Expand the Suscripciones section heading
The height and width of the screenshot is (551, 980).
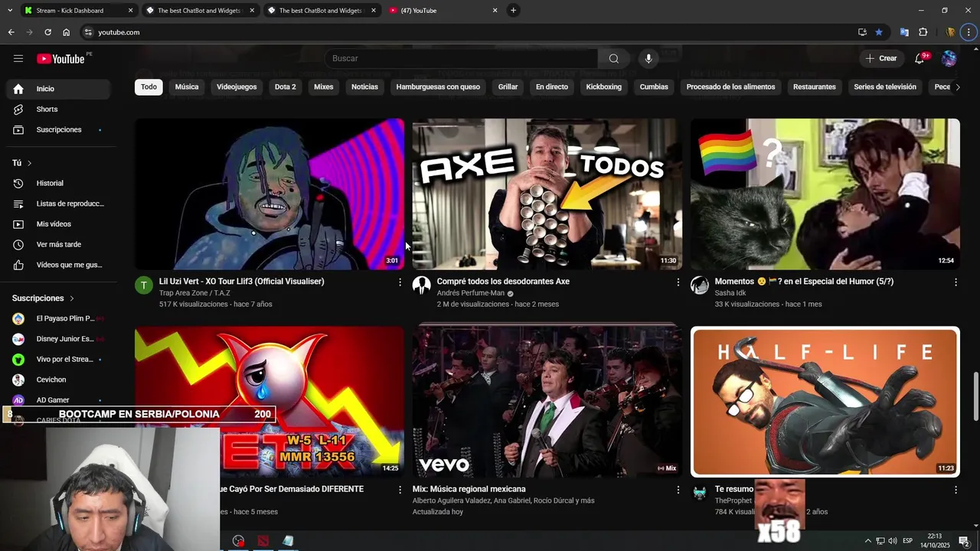click(x=43, y=298)
